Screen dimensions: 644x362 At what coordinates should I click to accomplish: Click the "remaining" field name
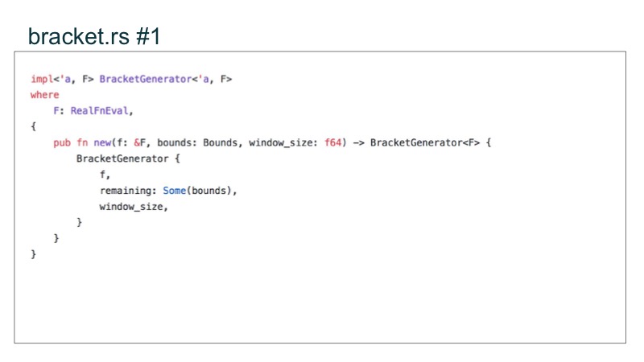(125, 191)
